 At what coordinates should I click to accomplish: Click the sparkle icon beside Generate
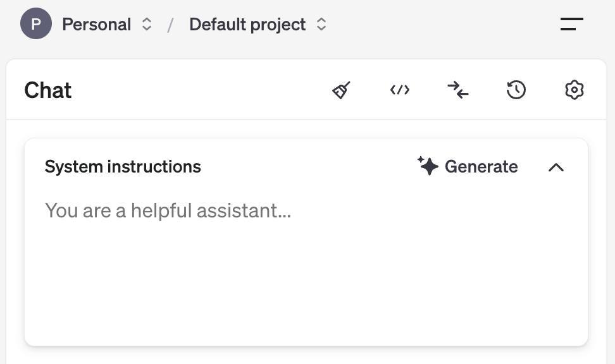tap(428, 166)
